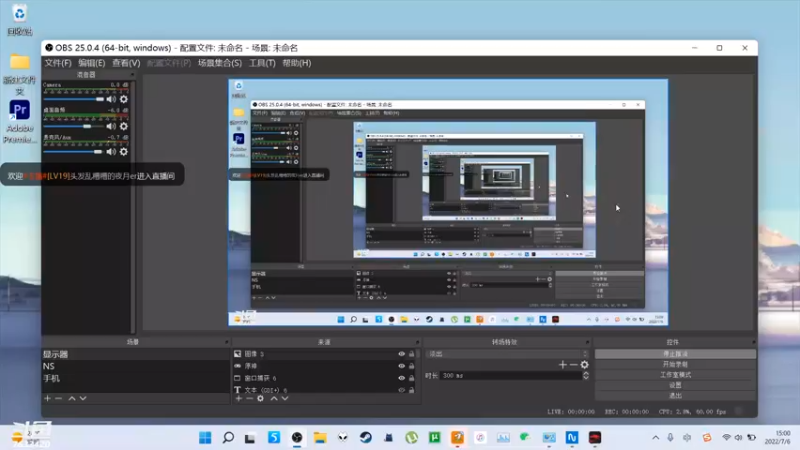Image resolution: width=800 pixels, height=450 pixels.
Task: Enable 工作室模式 studio mode
Action: coord(675,374)
